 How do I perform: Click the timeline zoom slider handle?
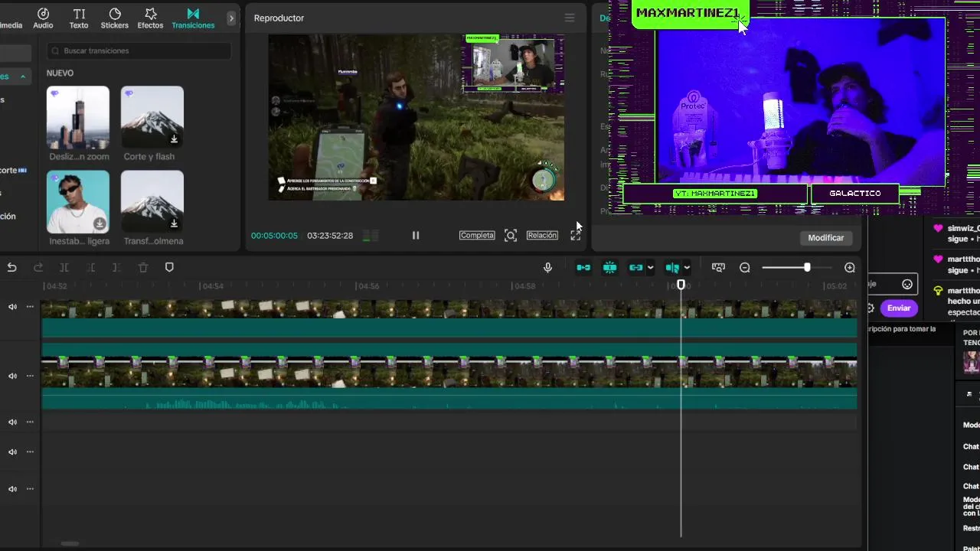pyautogui.click(x=807, y=267)
